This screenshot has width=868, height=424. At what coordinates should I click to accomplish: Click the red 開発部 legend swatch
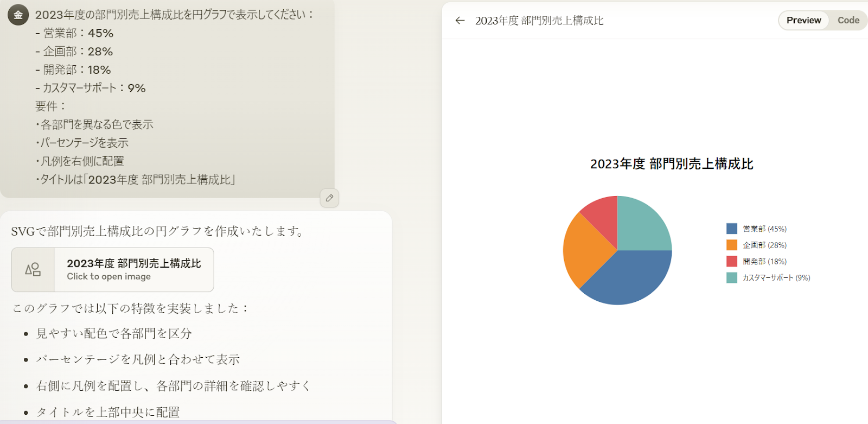(x=732, y=261)
